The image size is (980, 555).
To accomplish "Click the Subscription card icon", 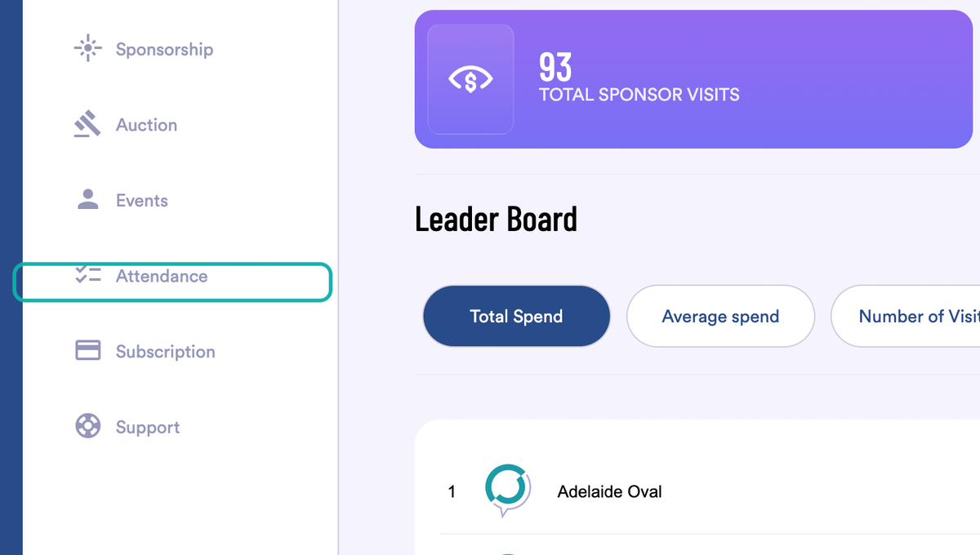I will 87,350.
